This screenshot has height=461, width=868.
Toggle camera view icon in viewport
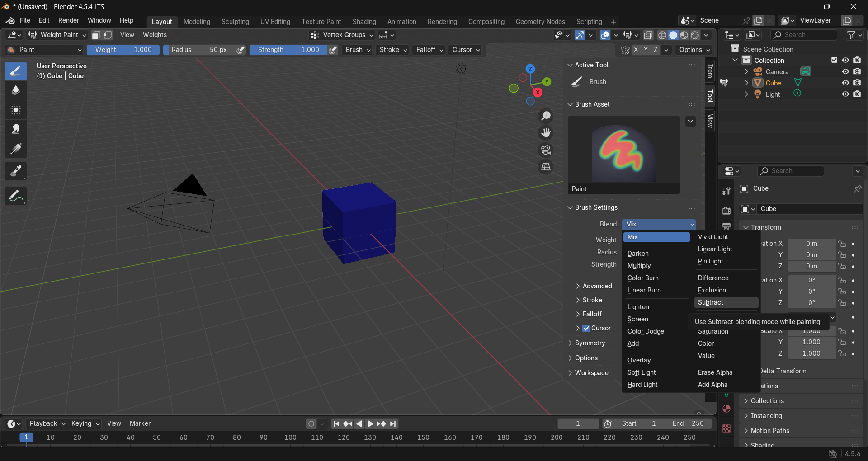tap(546, 150)
